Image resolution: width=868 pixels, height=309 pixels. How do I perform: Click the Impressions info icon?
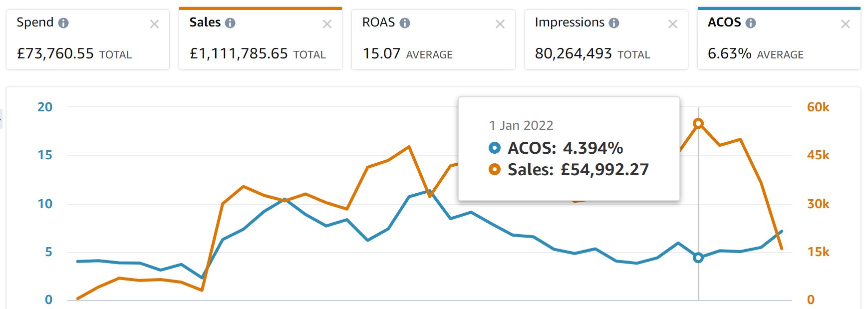[614, 23]
